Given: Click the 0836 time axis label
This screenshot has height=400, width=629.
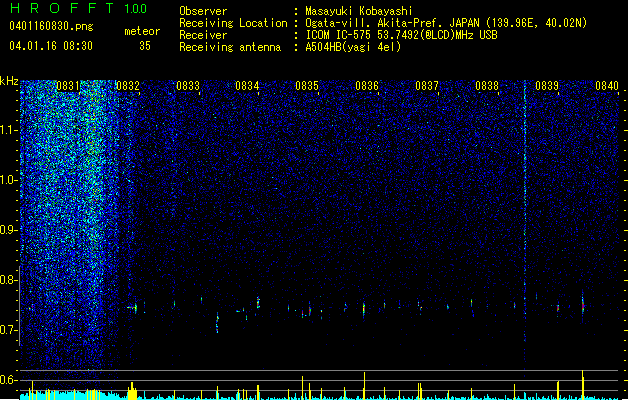Looking at the screenshot, I should pyautogui.click(x=367, y=86).
